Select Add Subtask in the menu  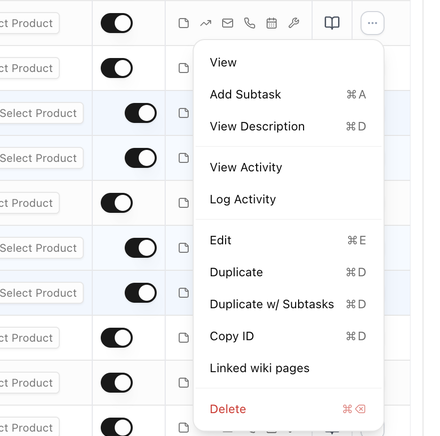[289, 94]
